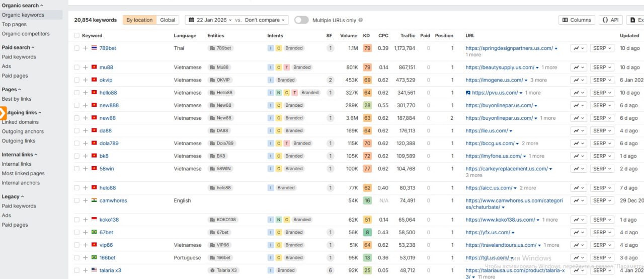644x279 pixels.
Task: Open https://carkeyreplacement.us.com/ link
Action: 507,169
